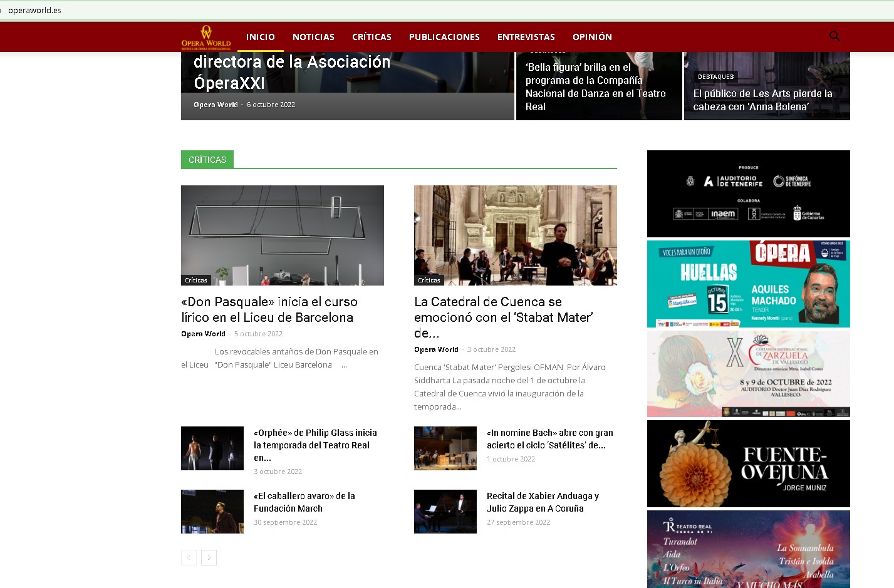The height and width of the screenshot is (588, 894).
Task: Click the Don Pasquale stage thumbnail image
Action: [283, 235]
